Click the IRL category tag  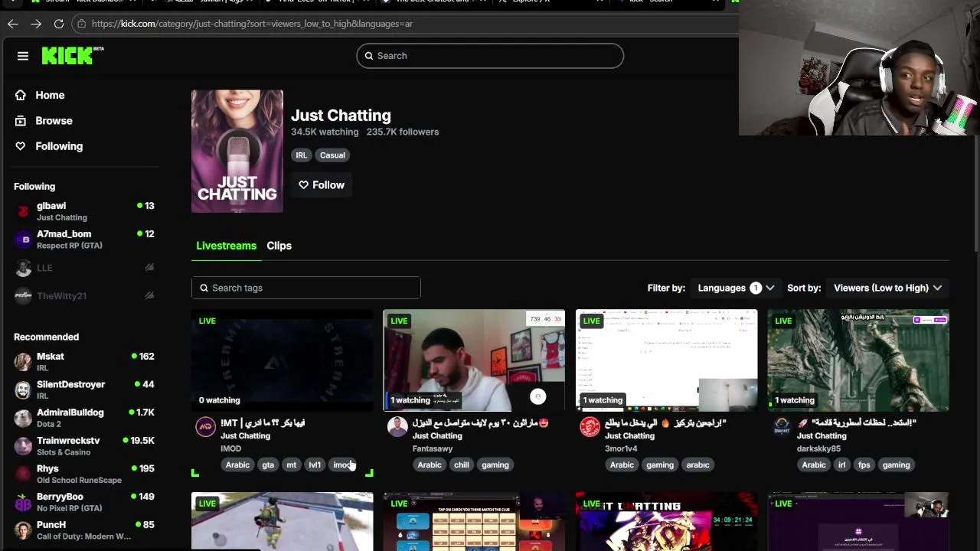[x=302, y=155]
